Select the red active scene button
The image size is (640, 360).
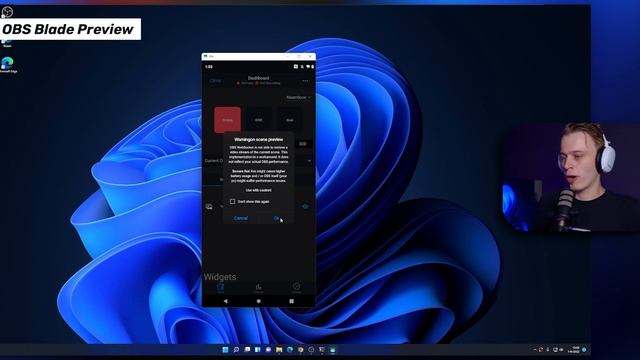tap(227, 120)
